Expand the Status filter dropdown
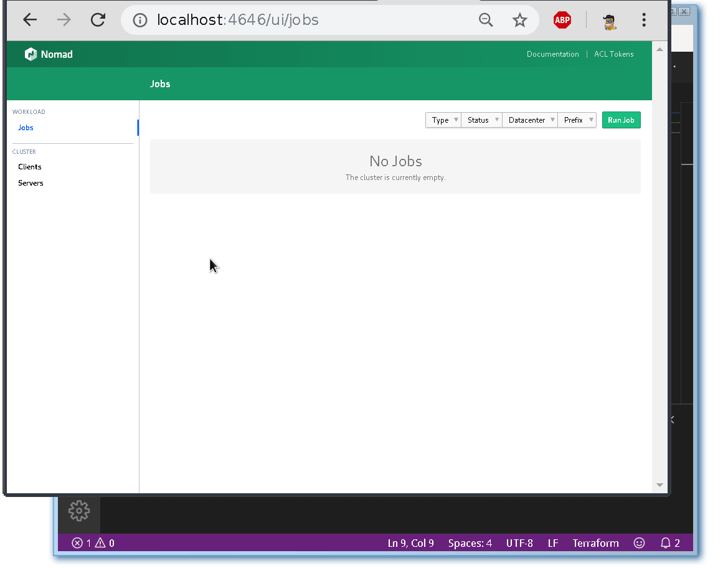This screenshot has width=728, height=568. coord(481,120)
